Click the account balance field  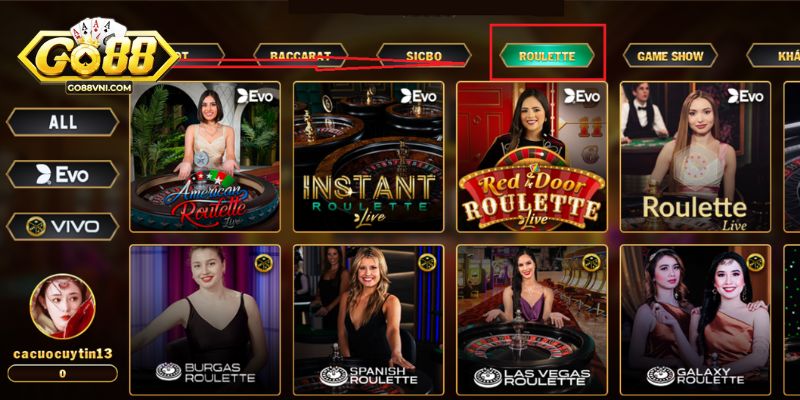(62, 373)
